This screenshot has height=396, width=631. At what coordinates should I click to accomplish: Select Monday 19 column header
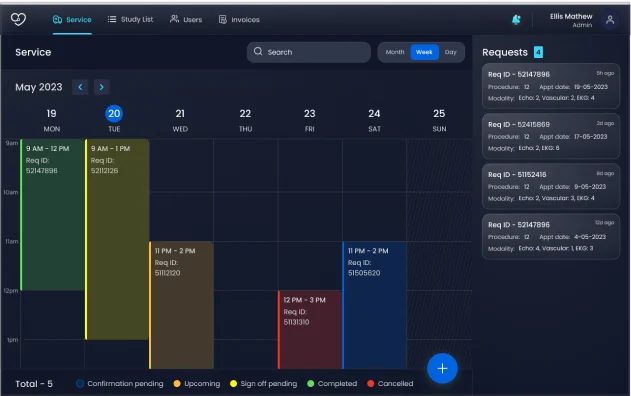click(x=52, y=120)
